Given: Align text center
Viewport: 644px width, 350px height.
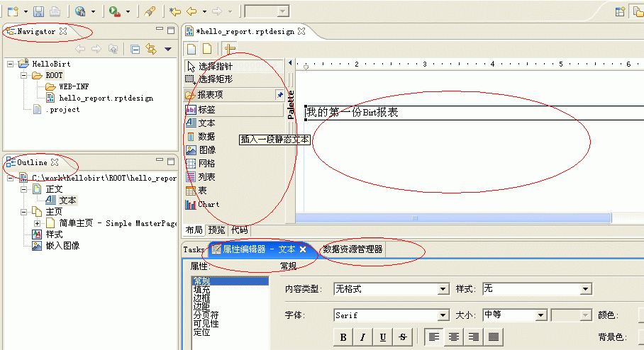Looking at the screenshot, I should tap(453, 337).
